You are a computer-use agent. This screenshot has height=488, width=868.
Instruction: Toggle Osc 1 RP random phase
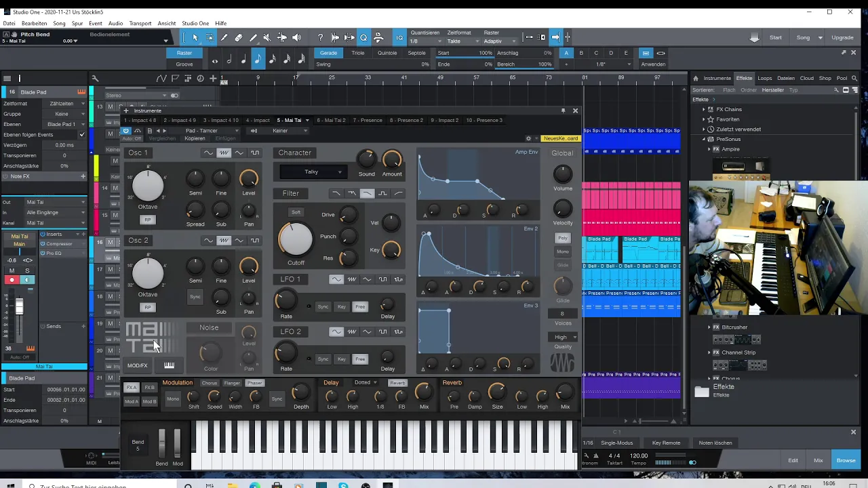[147, 220]
